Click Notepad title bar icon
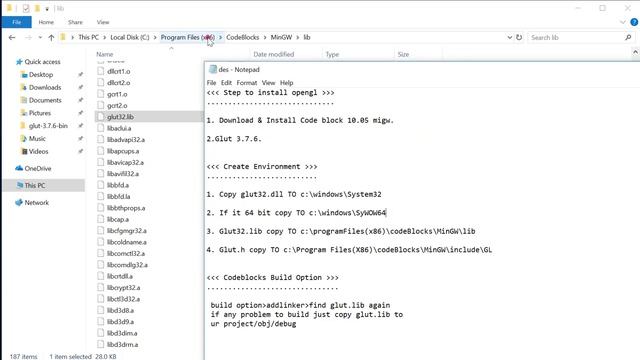Image resolution: width=640 pixels, height=360 pixels. 213,69
